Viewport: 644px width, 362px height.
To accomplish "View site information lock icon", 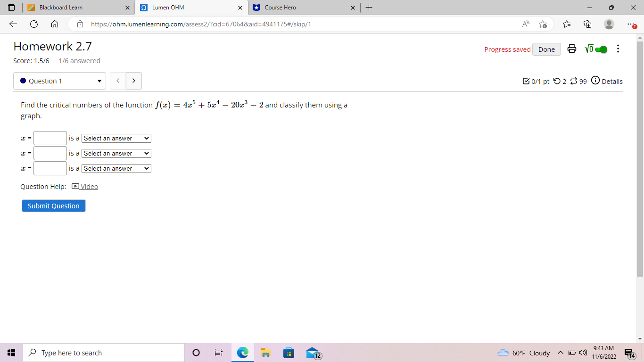I will [x=80, y=24].
